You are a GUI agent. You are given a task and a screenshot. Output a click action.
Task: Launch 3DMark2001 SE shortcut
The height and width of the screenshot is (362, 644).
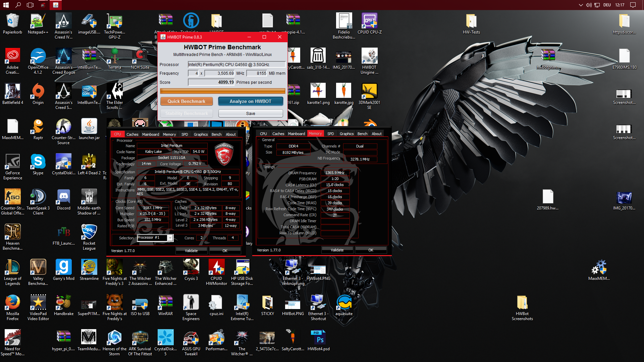369,97
